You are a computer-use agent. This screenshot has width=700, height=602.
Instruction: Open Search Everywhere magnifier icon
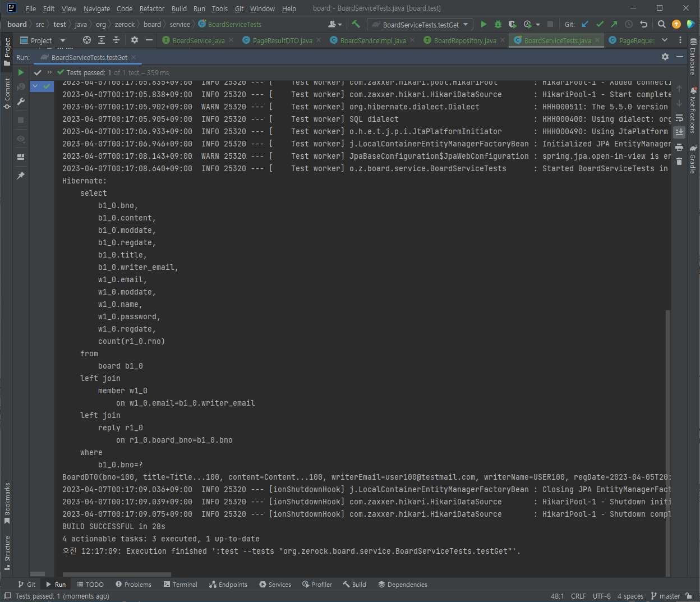662,24
